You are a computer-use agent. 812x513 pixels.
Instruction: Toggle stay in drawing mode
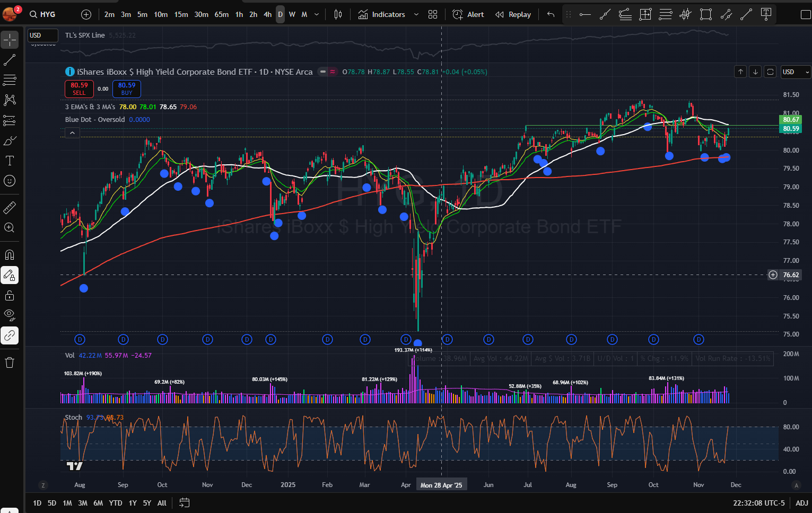pos(10,275)
